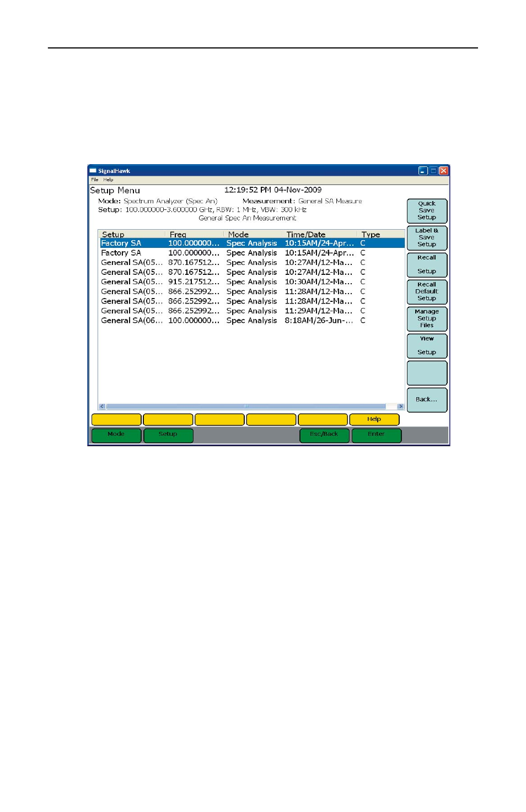Select the row with frequency 915.217512
526x812 pixels.
[252, 282]
